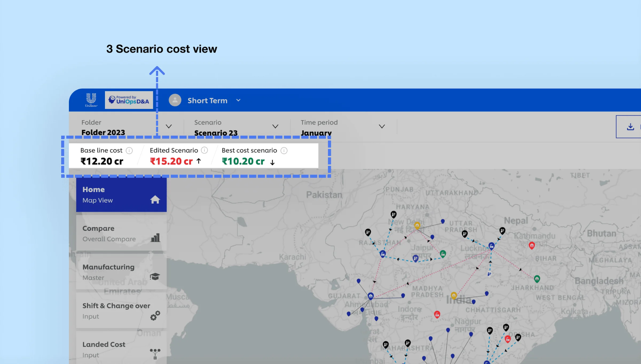Click the Landed Cost network icon
This screenshot has height=364, width=641.
[155, 354]
